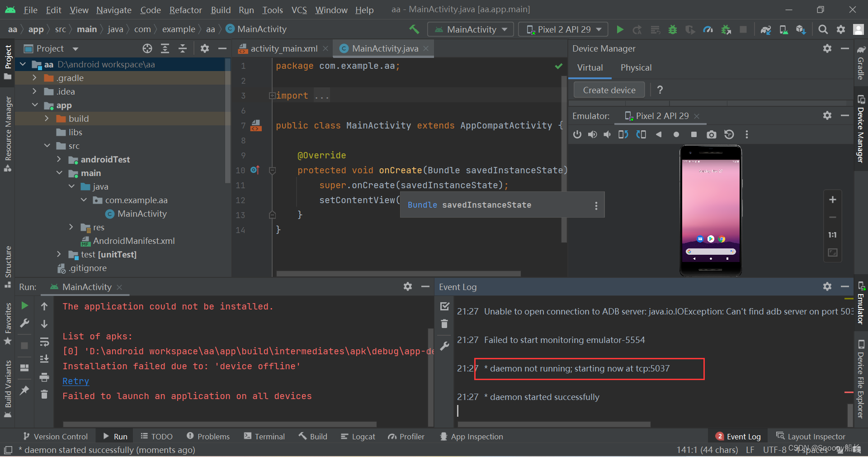Open Device Manager help question mark
The height and width of the screenshot is (457, 868).
[x=660, y=90]
